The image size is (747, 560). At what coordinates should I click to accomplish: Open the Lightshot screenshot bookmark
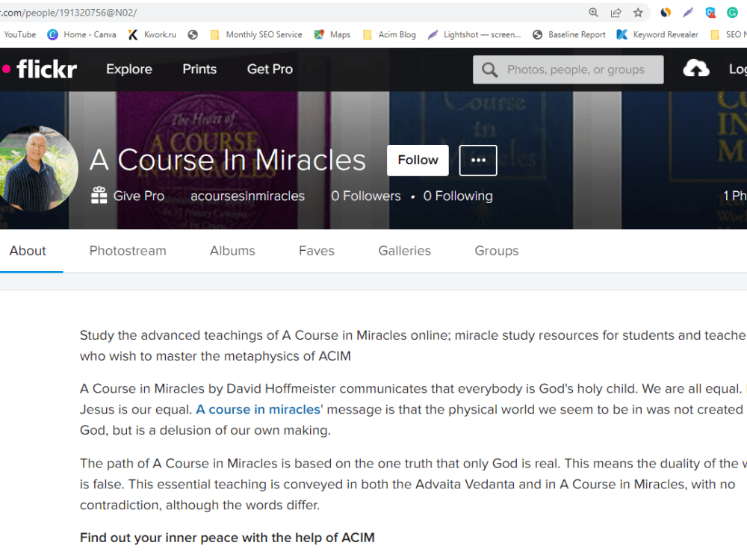point(474,34)
